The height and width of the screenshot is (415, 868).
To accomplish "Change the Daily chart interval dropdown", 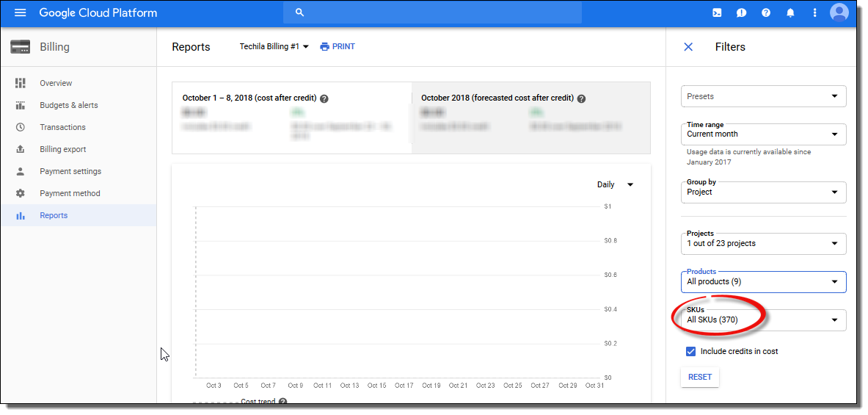I will coord(615,185).
